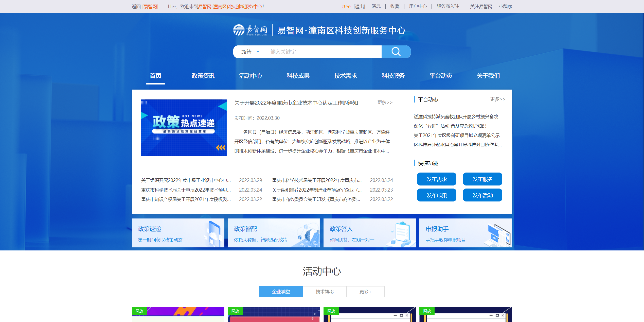Select the 企业学堂 tab

click(281, 292)
